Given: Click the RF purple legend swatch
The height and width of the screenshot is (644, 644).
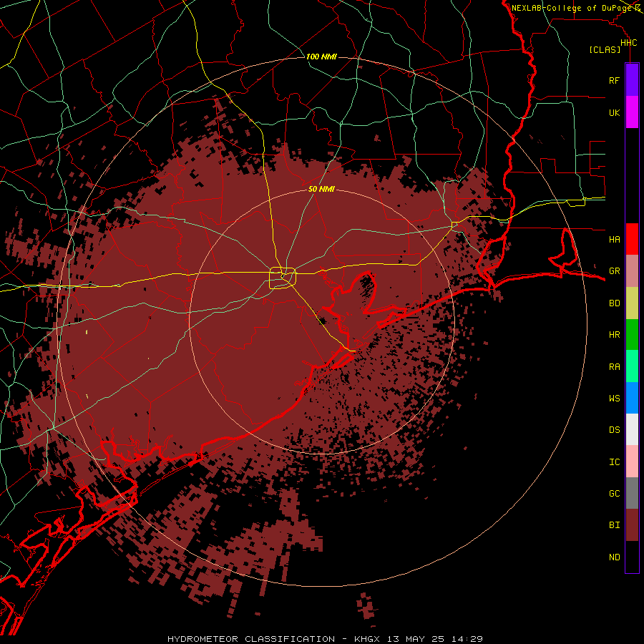Looking at the screenshot, I should point(632,80).
